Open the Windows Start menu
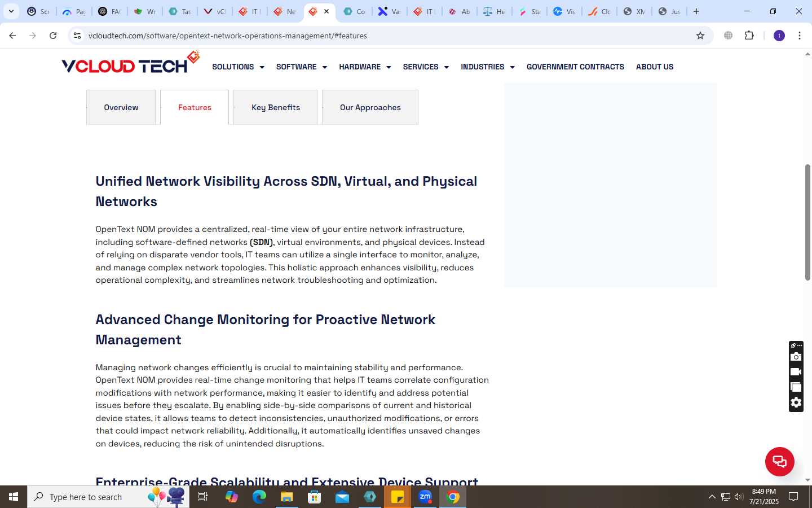 pyautogui.click(x=14, y=497)
